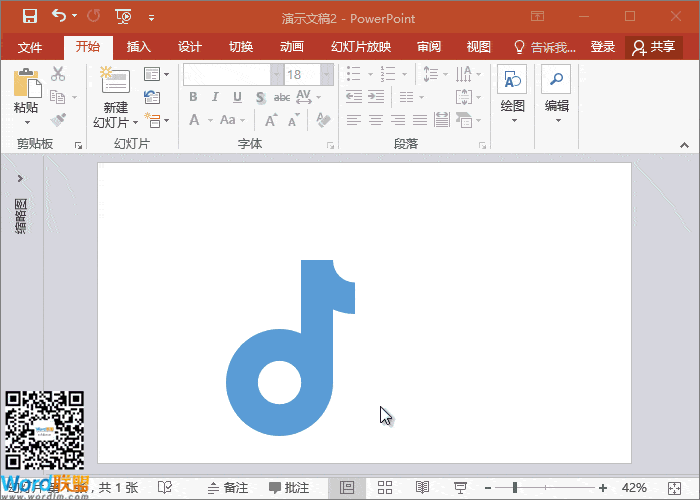This screenshot has width=700, height=500.
Task: Click the 粘贴 paste icon
Action: click(x=27, y=83)
